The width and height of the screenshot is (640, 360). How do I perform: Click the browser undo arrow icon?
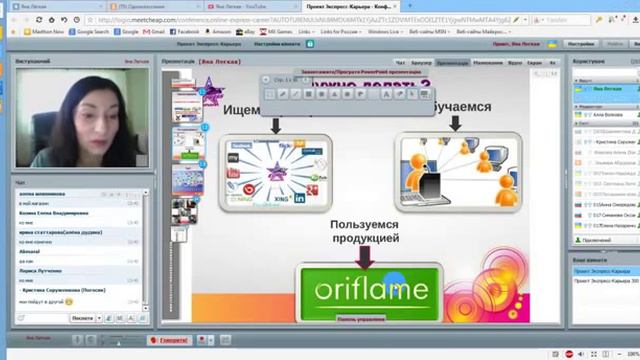click(64, 20)
